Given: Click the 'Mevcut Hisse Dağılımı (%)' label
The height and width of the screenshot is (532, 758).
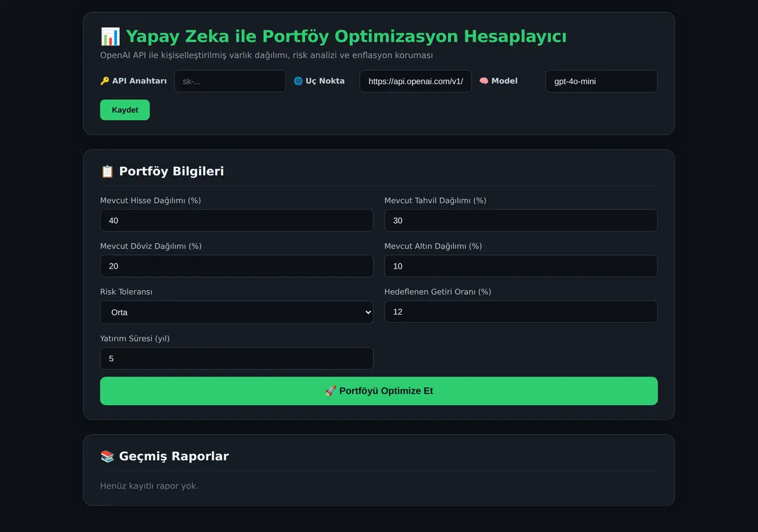Looking at the screenshot, I should [150, 200].
